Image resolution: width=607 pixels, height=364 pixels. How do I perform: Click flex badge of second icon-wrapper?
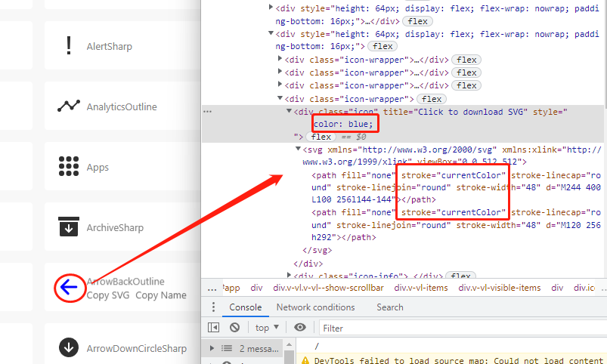coord(466,72)
